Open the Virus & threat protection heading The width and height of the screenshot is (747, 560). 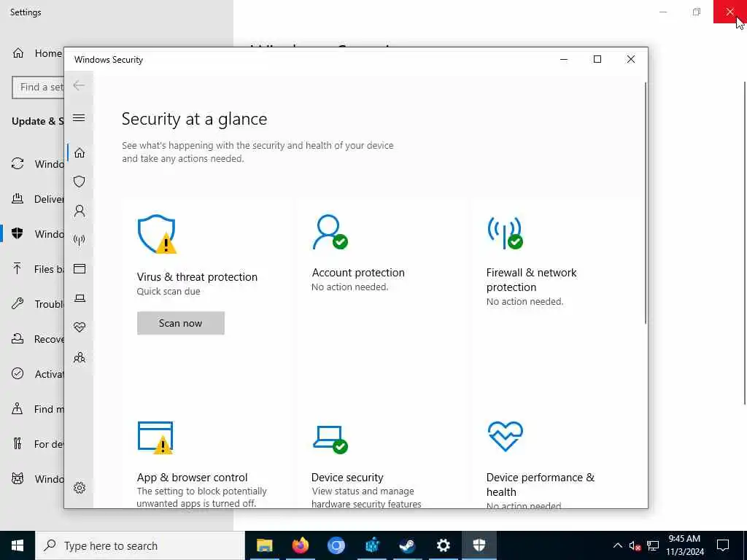[197, 276]
